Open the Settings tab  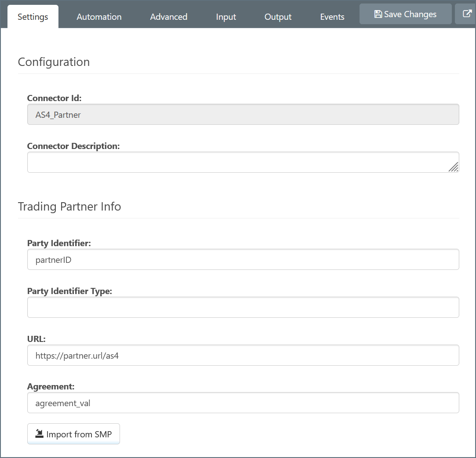pyautogui.click(x=33, y=17)
